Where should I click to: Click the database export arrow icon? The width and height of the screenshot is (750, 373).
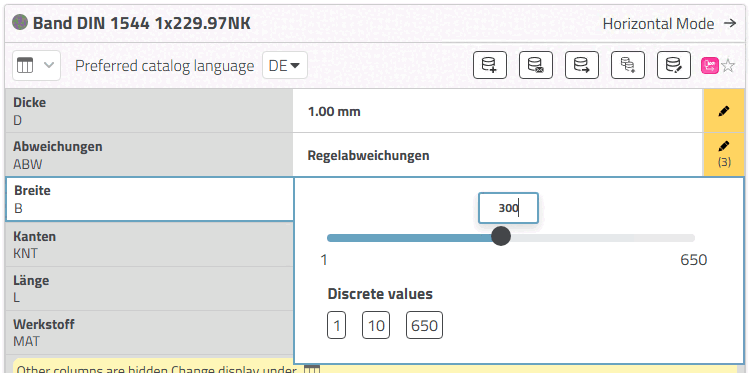click(582, 65)
